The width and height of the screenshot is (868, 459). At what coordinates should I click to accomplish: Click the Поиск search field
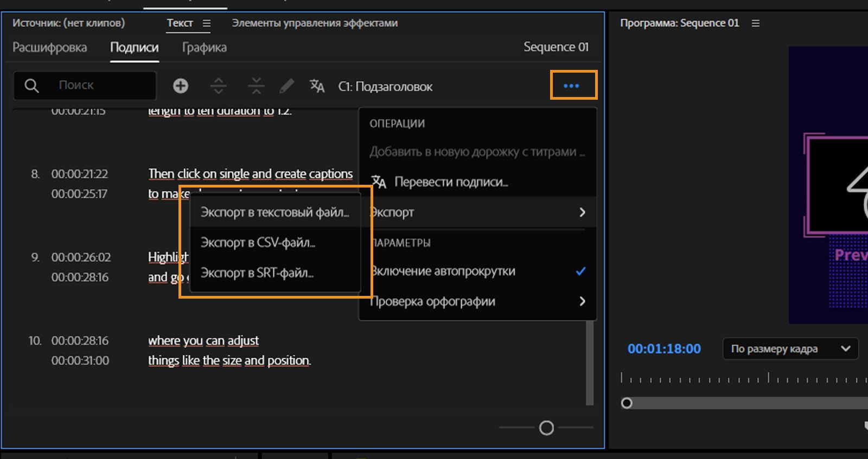click(85, 86)
